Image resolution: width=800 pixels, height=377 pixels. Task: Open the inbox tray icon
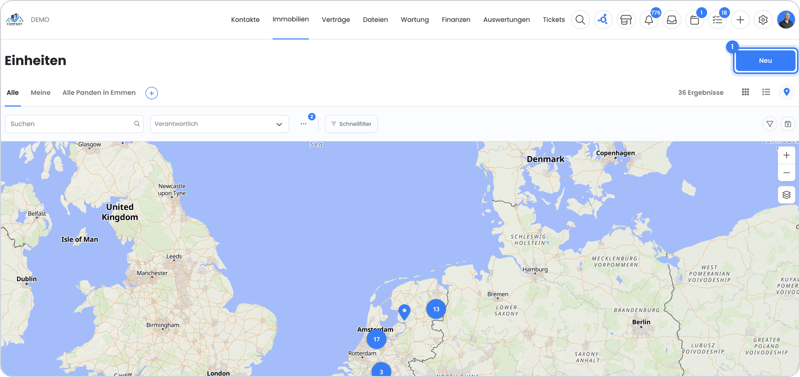671,20
